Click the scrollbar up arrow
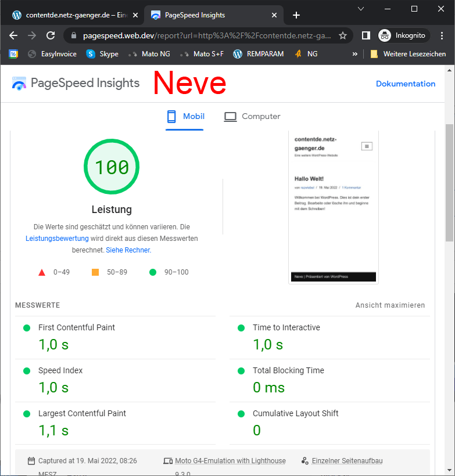 coord(450,70)
